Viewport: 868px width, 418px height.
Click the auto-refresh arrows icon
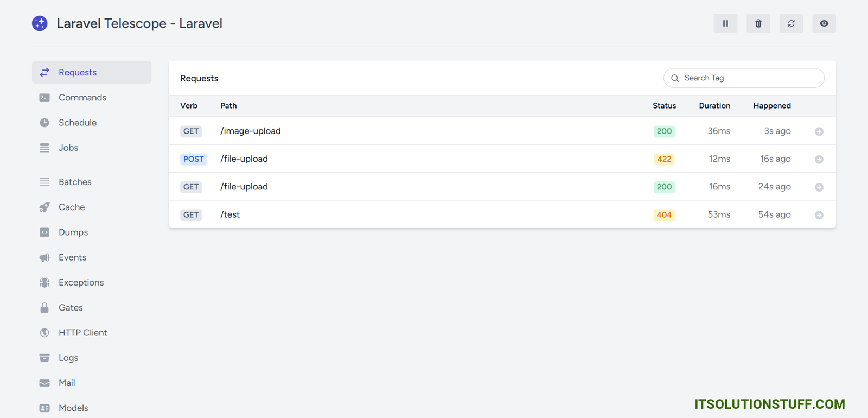click(791, 23)
